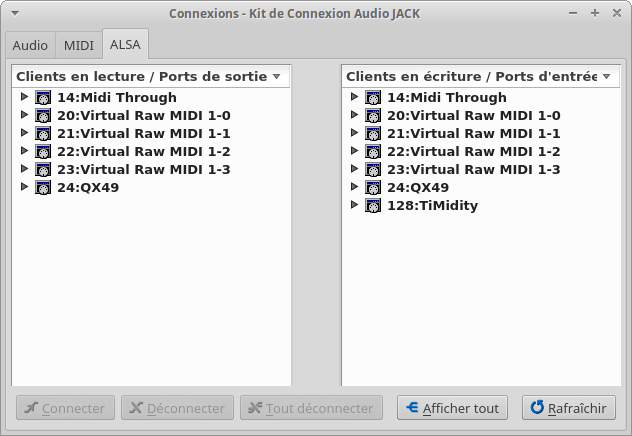Expand 14:Midi Through in output ports list
This screenshot has height=436, width=632.
coord(24,97)
